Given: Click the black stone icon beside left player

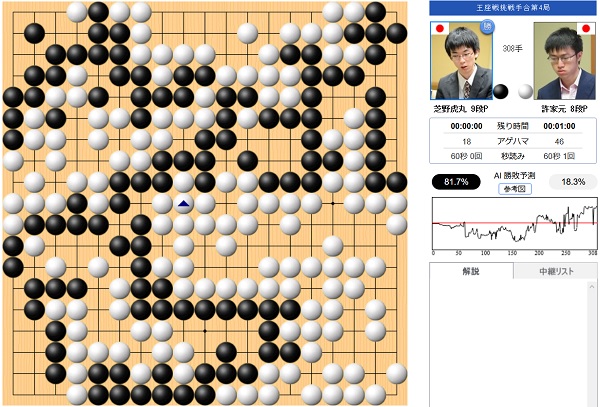Looking at the screenshot, I should click(x=501, y=92).
